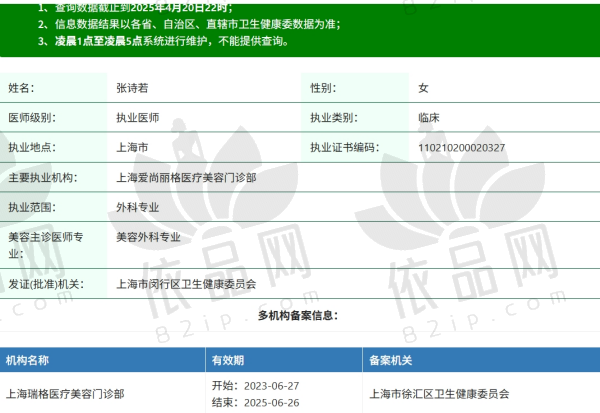Click notice line about 凌晨1点至凌晨5点 maintenance
The height and width of the screenshot is (413, 600).
pyautogui.click(x=163, y=41)
